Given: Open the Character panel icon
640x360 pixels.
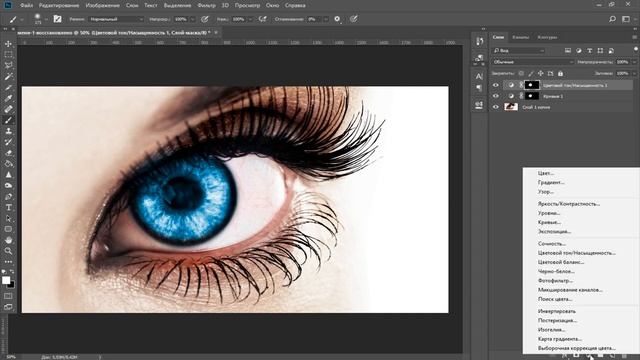Looking at the screenshot, I should click(x=479, y=76).
